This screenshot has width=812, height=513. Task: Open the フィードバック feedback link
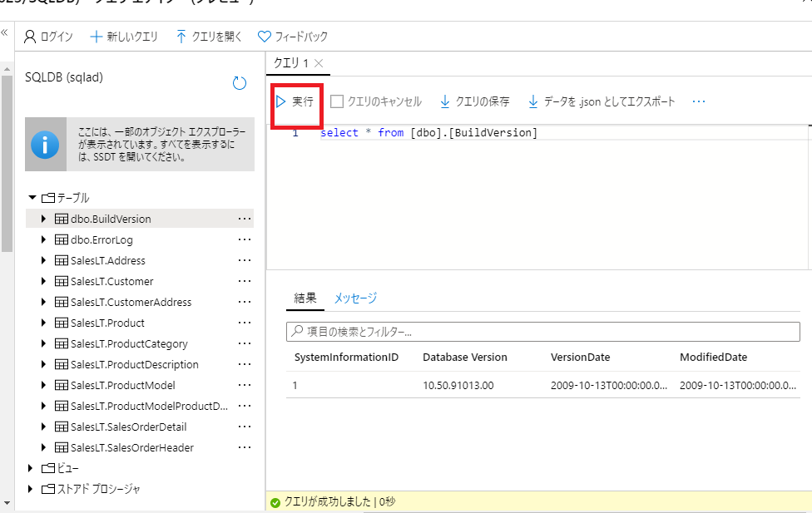(293, 37)
